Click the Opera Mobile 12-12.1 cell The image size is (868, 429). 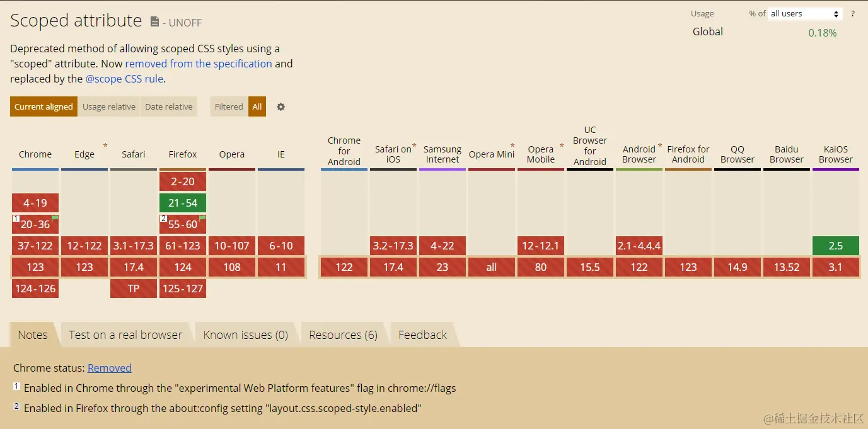[541, 246]
